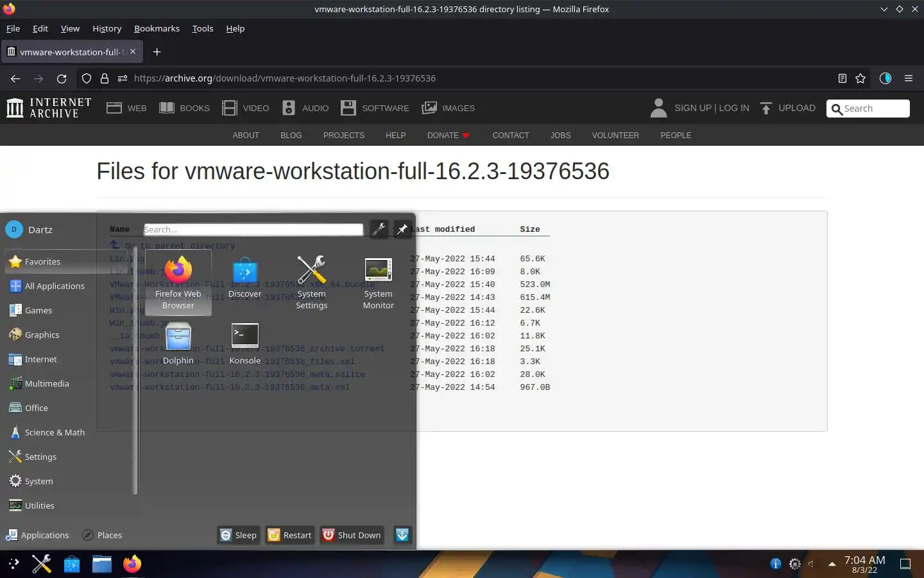
Task: Click the archive.org URL address bar
Action: click(x=475, y=78)
